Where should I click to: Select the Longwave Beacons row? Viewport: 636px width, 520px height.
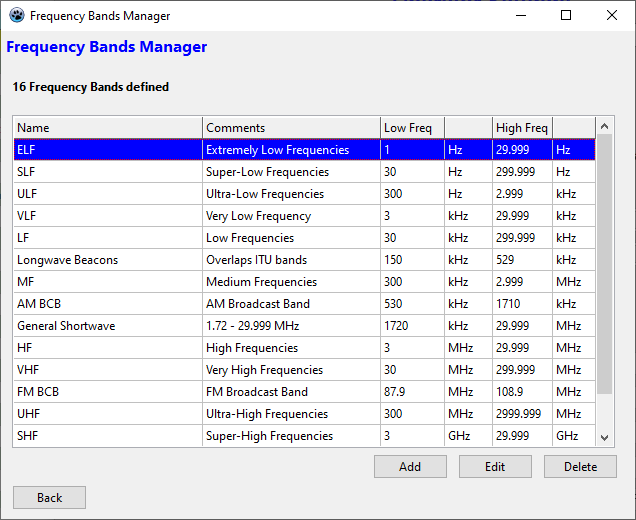[x=107, y=260]
